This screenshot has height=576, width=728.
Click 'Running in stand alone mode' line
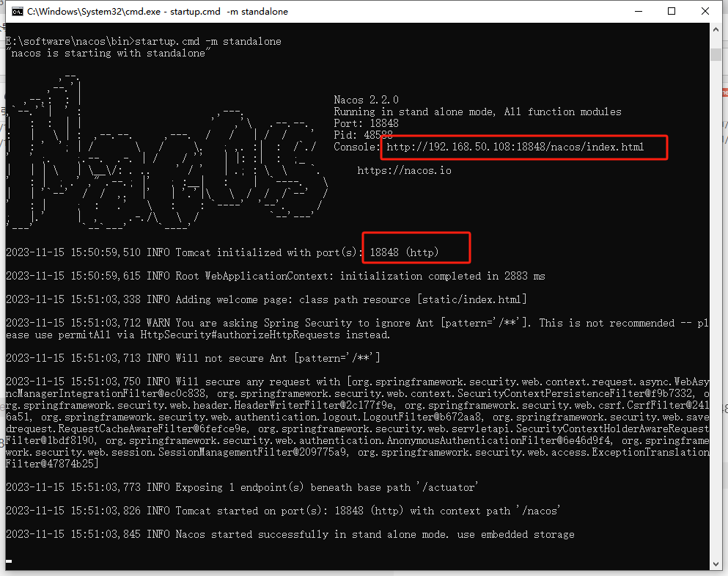[x=477, y=112]
